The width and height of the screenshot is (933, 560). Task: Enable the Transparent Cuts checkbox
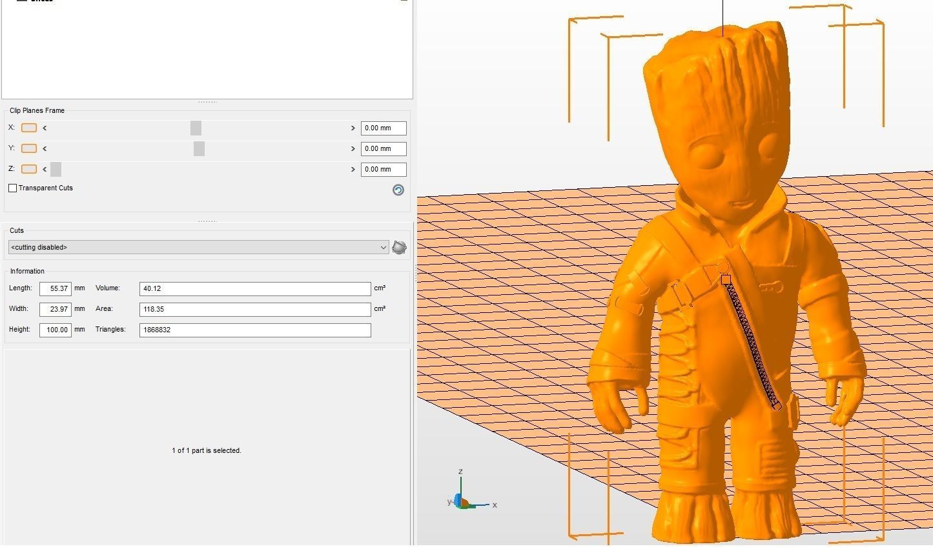point(12,188)
